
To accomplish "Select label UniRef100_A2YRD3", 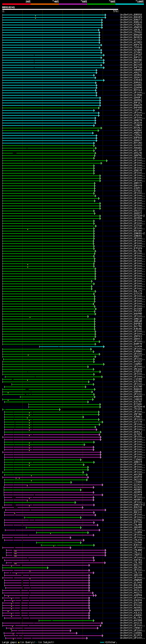I will (x=131, y=42).
